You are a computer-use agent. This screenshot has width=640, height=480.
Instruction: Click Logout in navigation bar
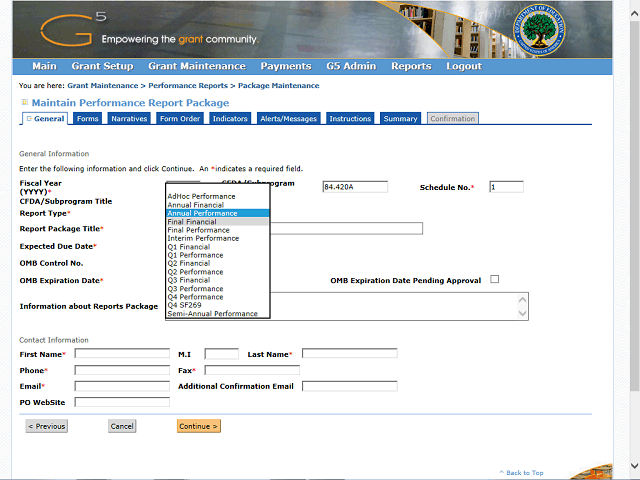click(x=464, y=66)
